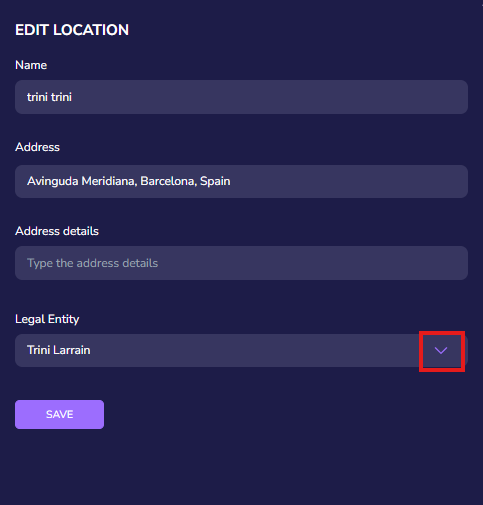483x505 pixels.
Task: Click the 'Avinguda' word in the address
Action: tap(53, 181)
